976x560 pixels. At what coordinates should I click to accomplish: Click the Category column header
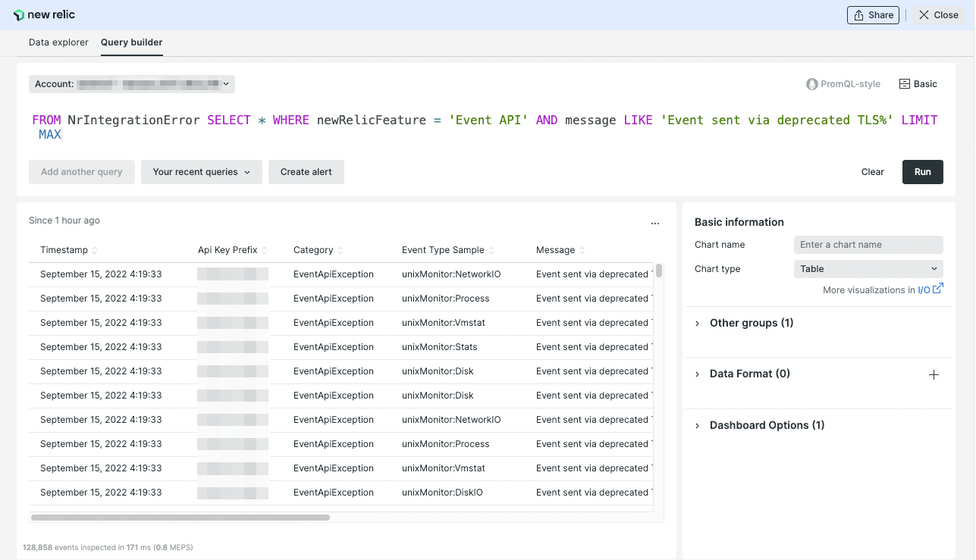(313, 250)
